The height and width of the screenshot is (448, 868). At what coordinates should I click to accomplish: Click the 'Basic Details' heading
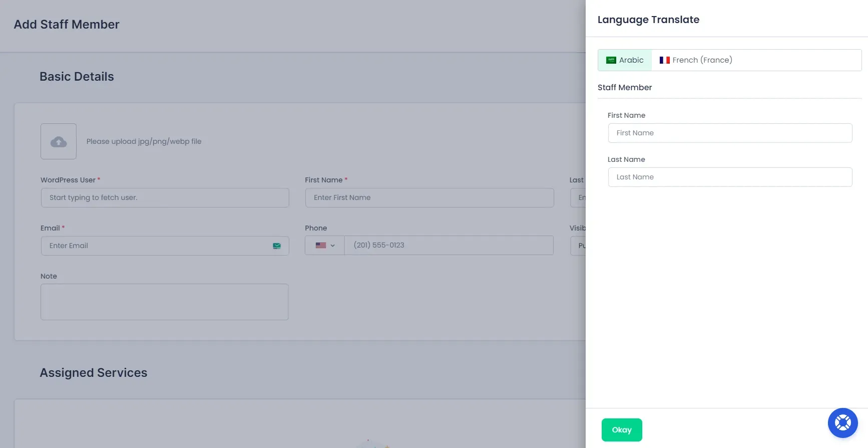77,77
